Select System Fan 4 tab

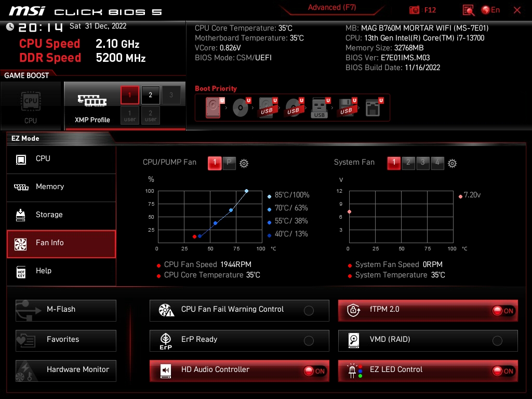tap(437, 163)
